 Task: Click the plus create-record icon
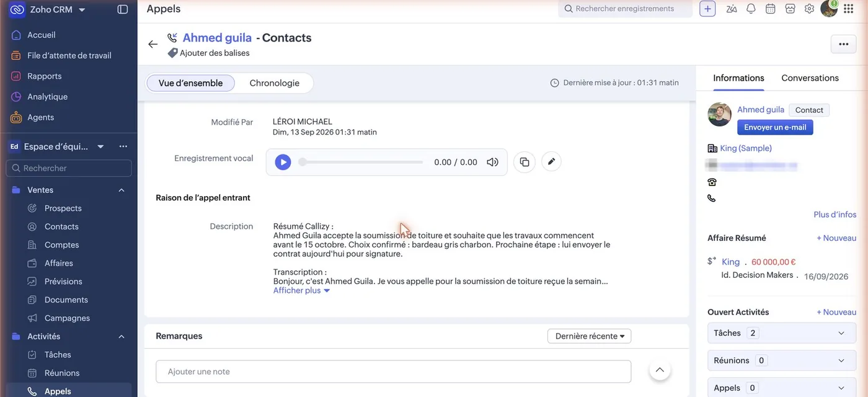(x=707, y=9)
